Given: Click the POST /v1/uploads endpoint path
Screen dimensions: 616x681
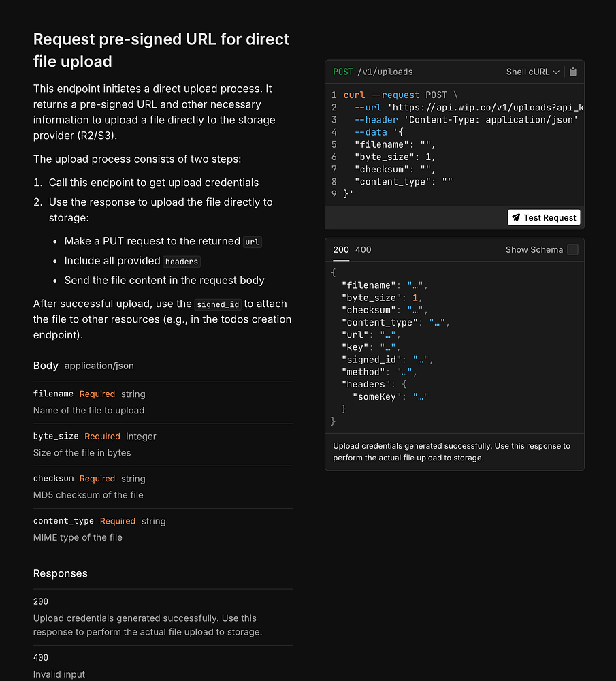Looking at the screenshot, I should coord(373,72).
